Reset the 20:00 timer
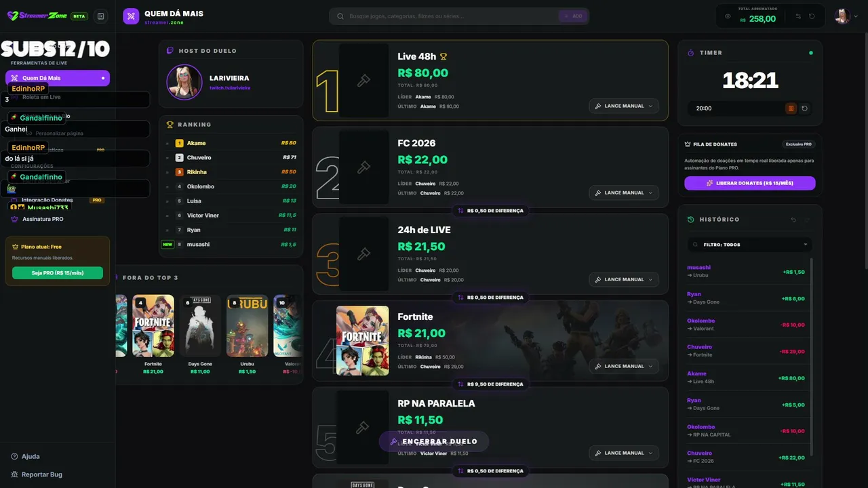 pos(805,108)
